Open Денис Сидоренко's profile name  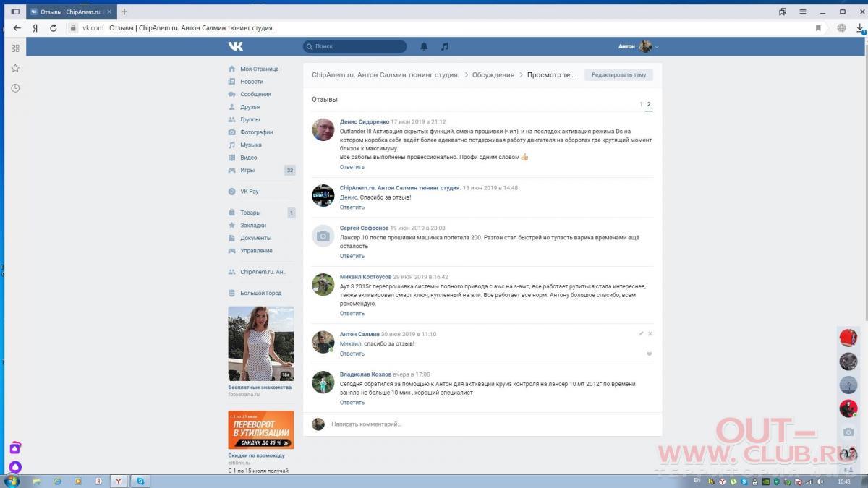(x=365, y=122)
